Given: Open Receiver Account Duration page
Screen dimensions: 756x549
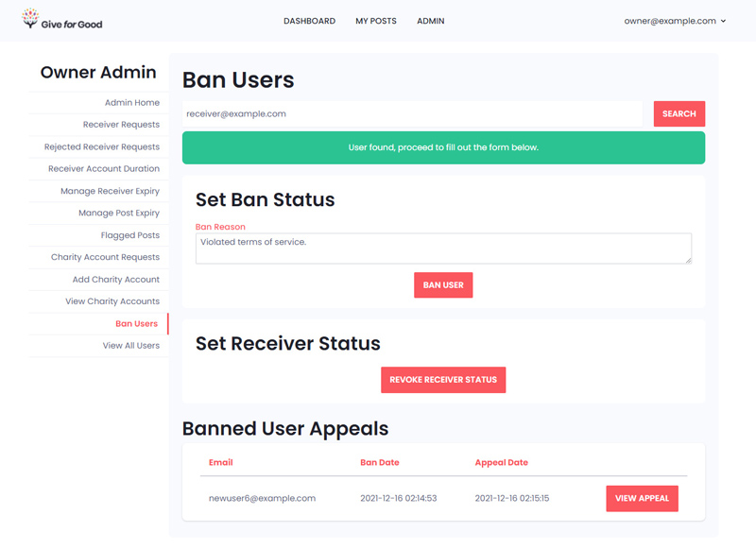Looking at the screenshot, I should [104, 169].
